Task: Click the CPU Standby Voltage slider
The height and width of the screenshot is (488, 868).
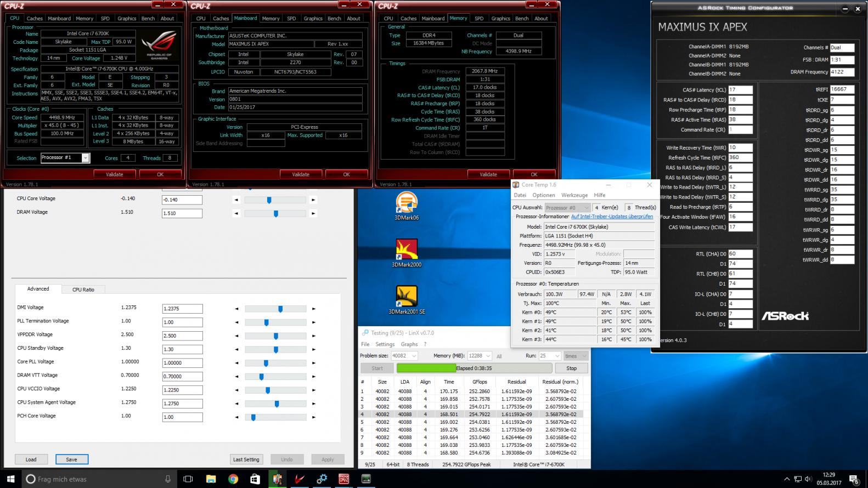Action: (275, 350)
